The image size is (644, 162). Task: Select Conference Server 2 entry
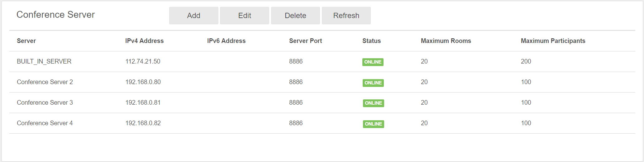(45, 82)
